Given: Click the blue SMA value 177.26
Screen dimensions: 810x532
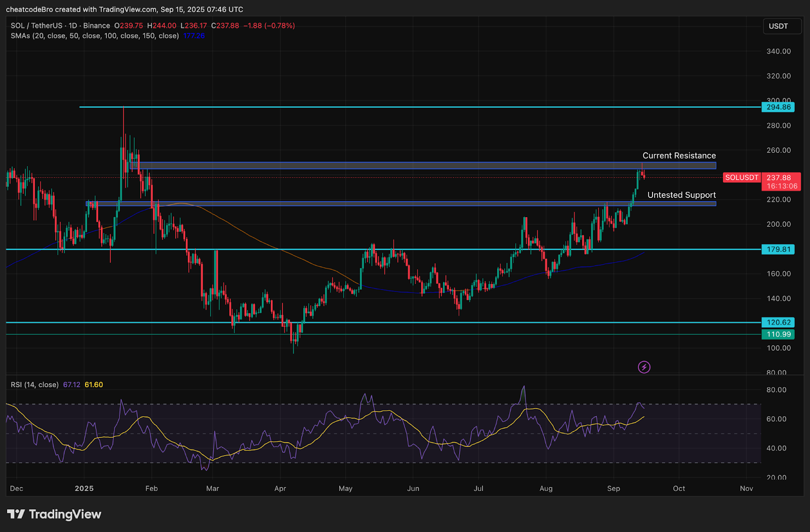Looking at the screenshot, I should coord(193,36).
